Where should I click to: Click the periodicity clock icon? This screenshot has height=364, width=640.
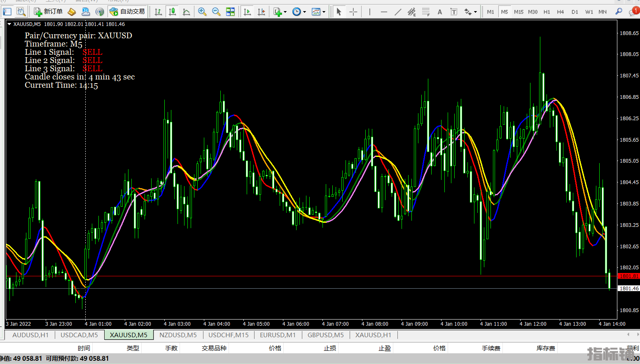pyautogui.click(x=297, y=12)
